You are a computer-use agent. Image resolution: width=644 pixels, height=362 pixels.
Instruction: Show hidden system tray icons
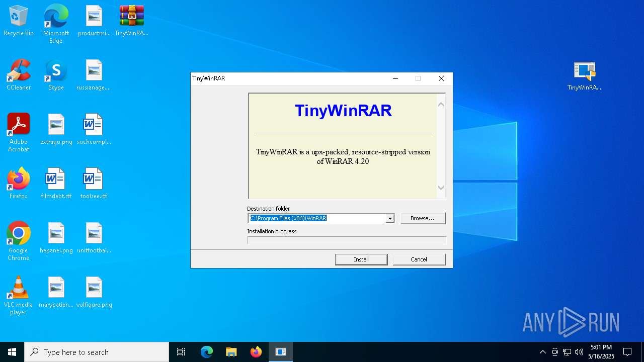[542, 352]
